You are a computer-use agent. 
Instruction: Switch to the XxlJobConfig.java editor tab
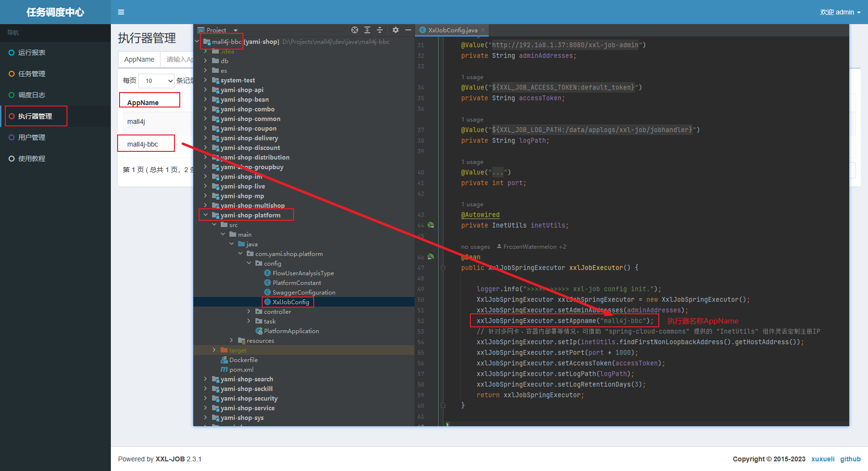click(x=452, y=30)
